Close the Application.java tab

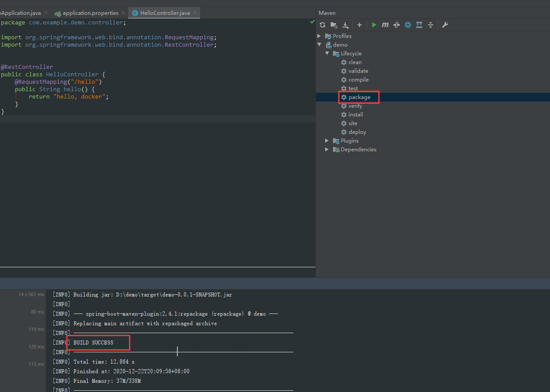pyautogui.click(x=46, y=13)
